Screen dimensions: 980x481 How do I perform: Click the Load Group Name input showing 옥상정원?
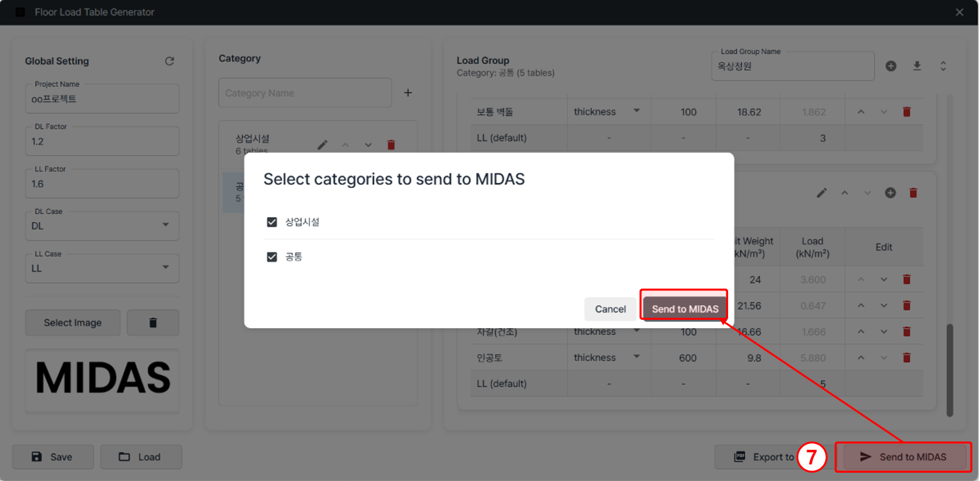(793, 66)
